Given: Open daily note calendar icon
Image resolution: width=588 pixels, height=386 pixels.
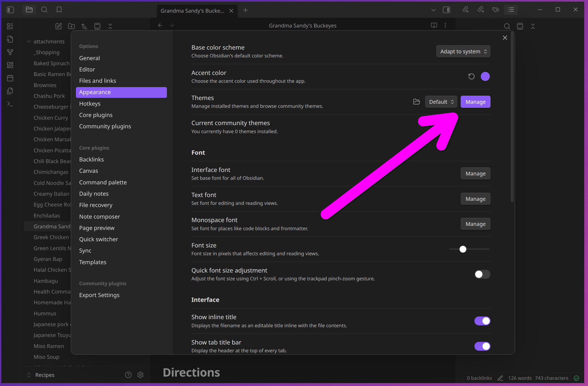Looking at the screenshot, I should 10,78.
